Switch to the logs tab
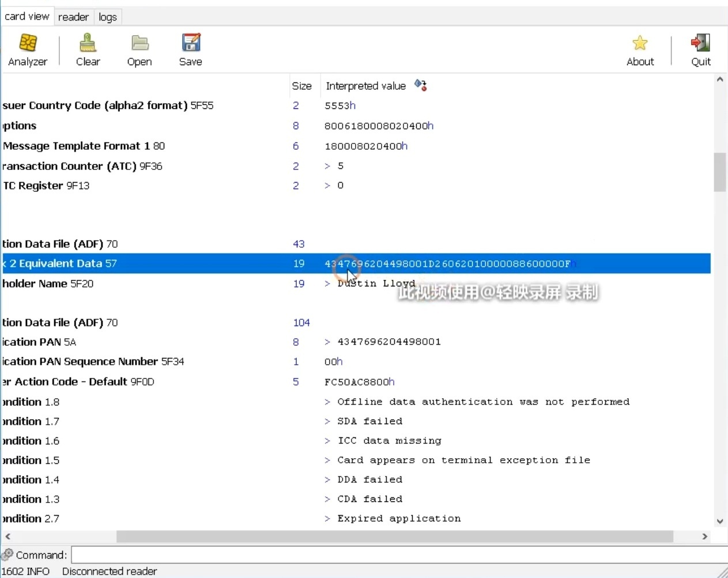The image size is (728, 578). pyautogui.click(x=108, y=17)
